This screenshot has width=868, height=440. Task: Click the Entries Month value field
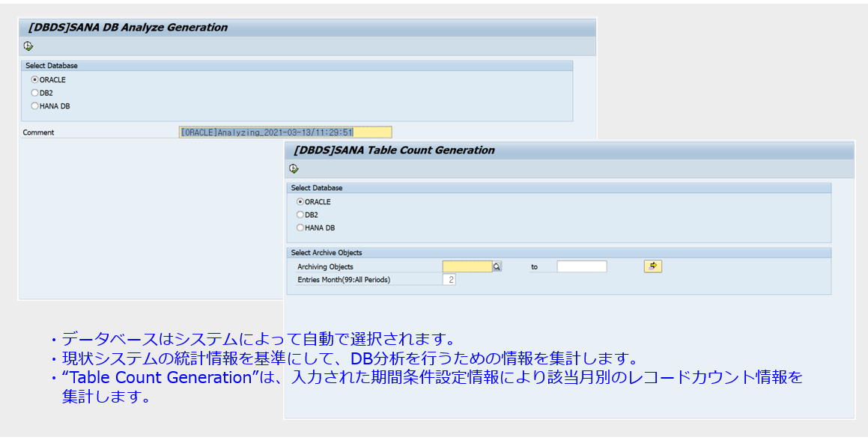pyautogui.click(x=449, y=280)
